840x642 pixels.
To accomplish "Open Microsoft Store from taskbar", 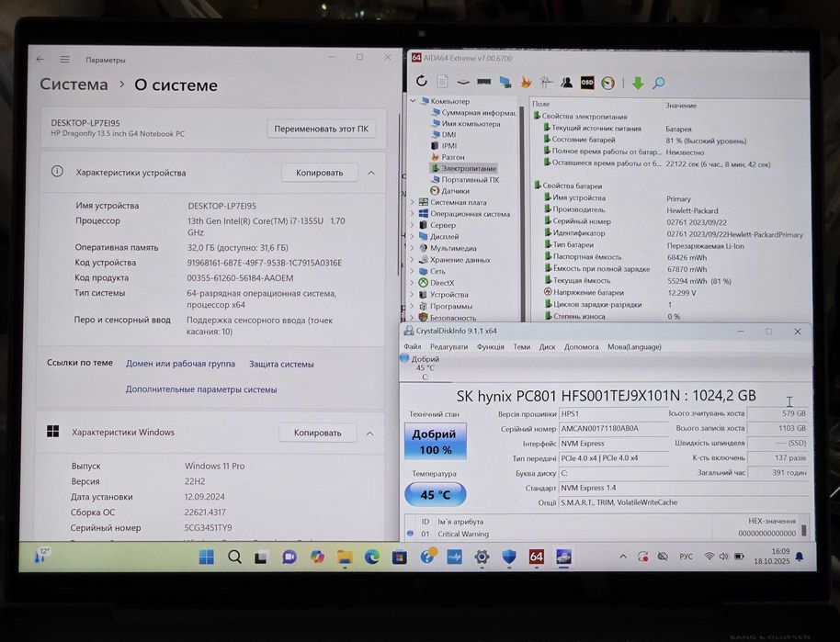I will point(399,558).
